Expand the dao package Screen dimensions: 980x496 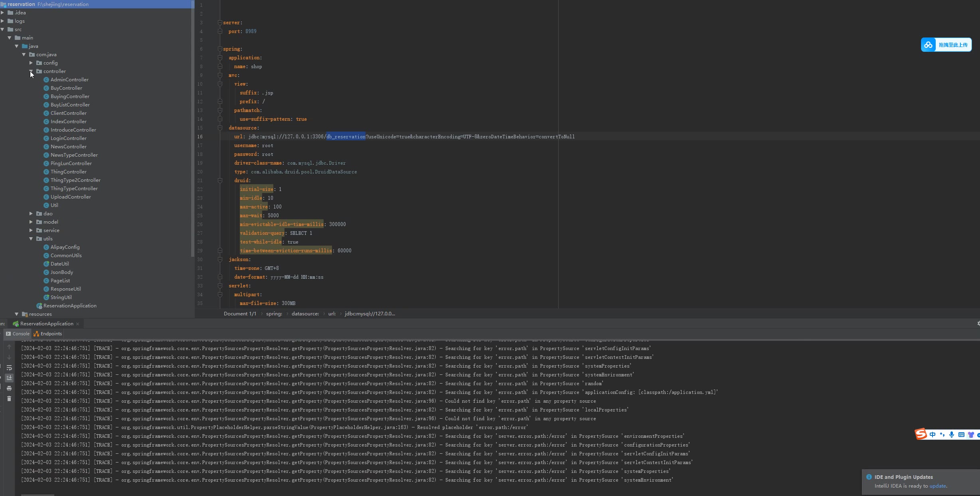point(31,213)
